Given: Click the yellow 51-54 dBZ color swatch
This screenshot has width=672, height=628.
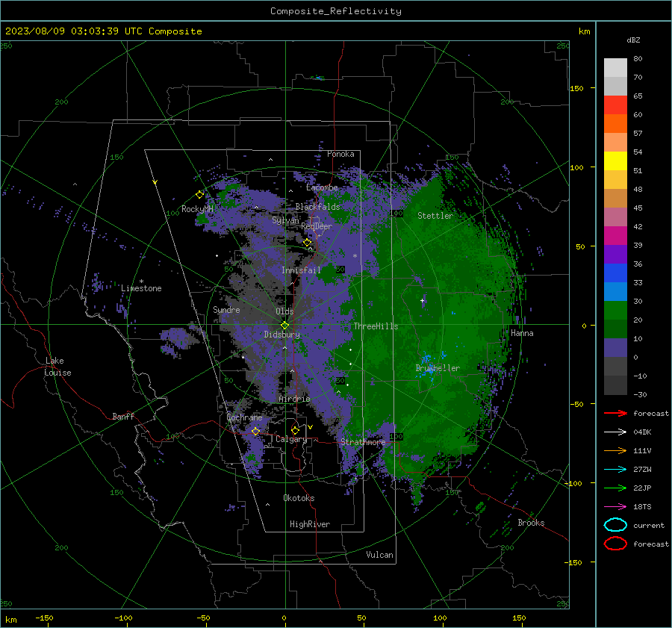Looking at the screenshot, I should (615, 161).
